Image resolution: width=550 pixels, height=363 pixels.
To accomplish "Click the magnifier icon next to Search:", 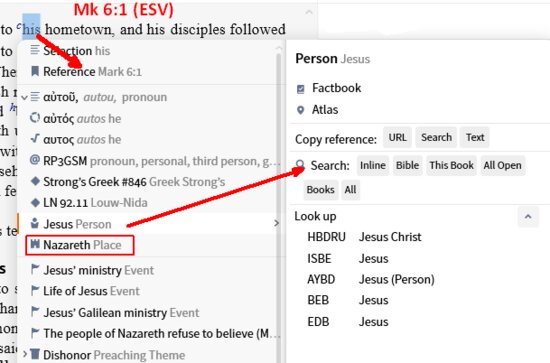I will 300,164.
